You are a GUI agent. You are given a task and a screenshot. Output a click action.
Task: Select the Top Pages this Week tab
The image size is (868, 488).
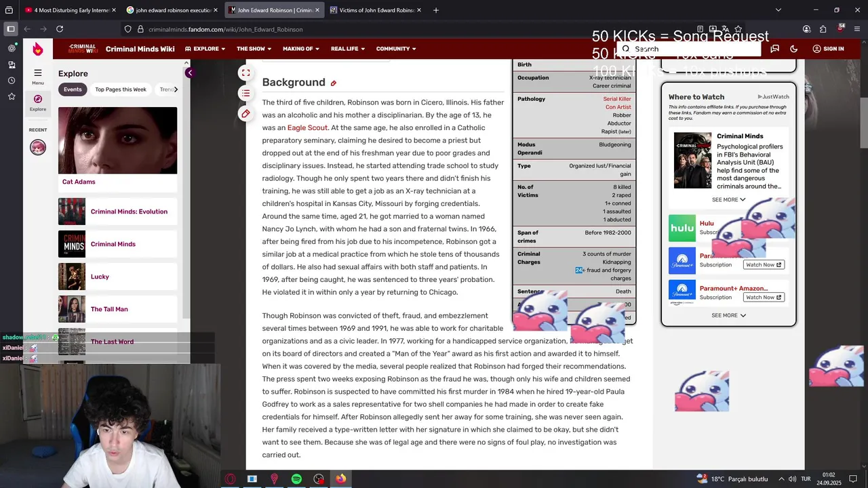(121, 89)
